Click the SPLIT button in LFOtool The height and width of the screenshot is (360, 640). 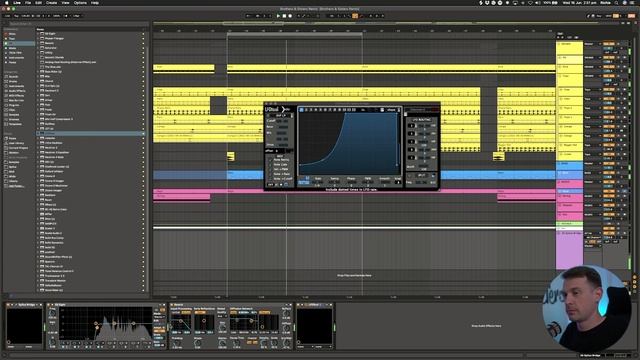coord(421,176)
